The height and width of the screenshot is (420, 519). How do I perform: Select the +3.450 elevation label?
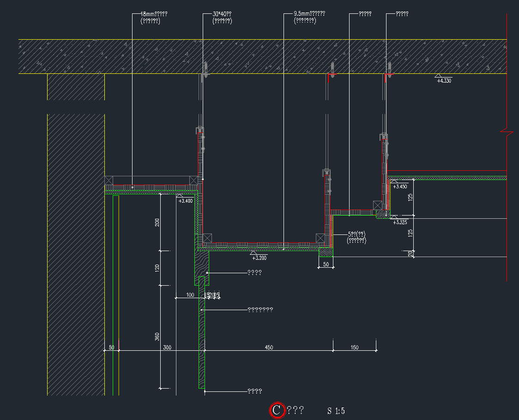(400, 186)
